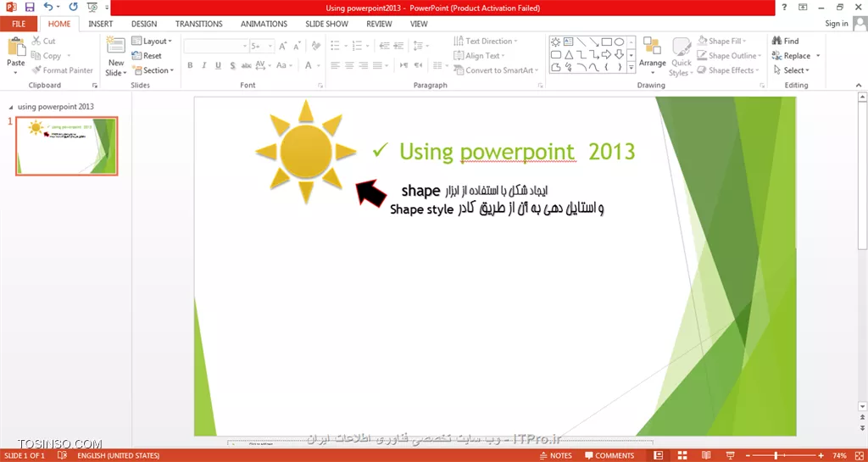Pick the block down arrow shape
The height and width of the screenshot is (462, 868).
(620, 54)
